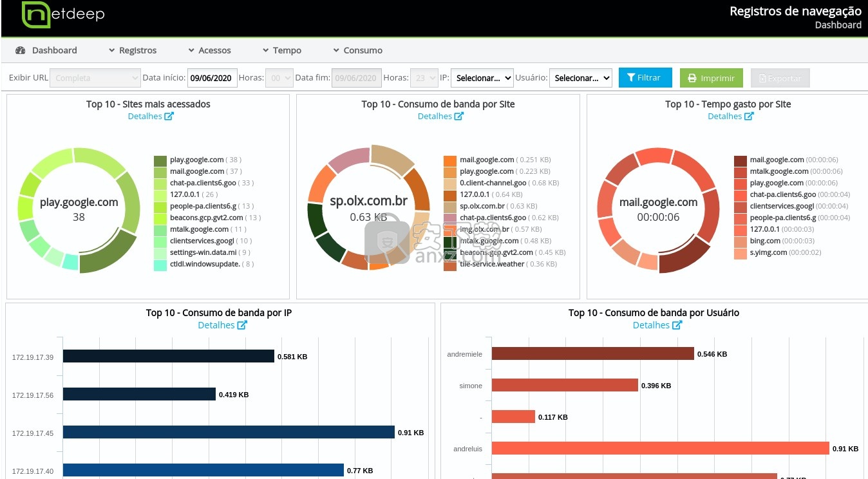Viewport: 868px width, 479px height.
Task: Click 'tile-service.weather' legend text
Action: point(493,264)
